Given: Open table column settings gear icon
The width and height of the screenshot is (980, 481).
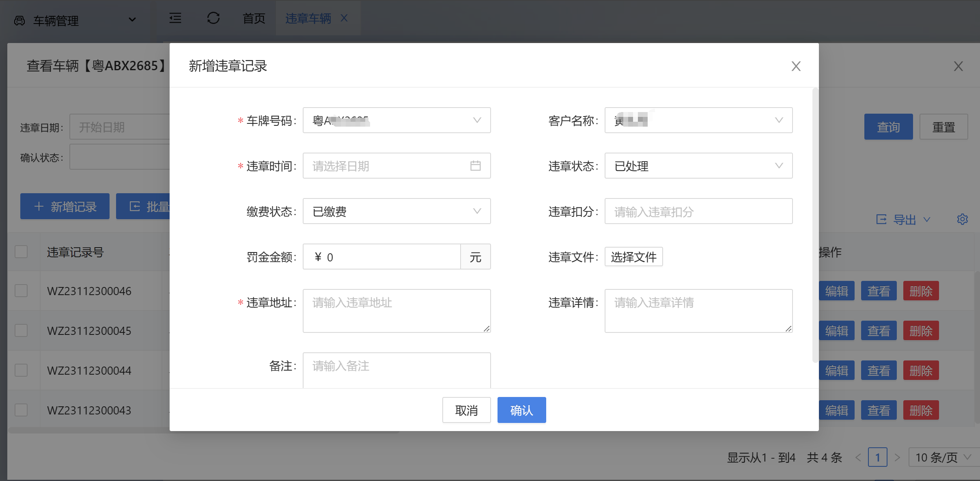Looking at the screenshot, I should pyautogui.click(x=962, y=220).
